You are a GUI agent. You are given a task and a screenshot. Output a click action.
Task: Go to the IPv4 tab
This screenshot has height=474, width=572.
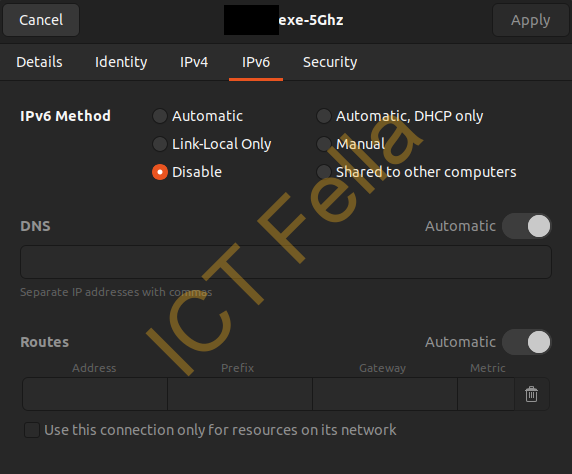[194, 62]
